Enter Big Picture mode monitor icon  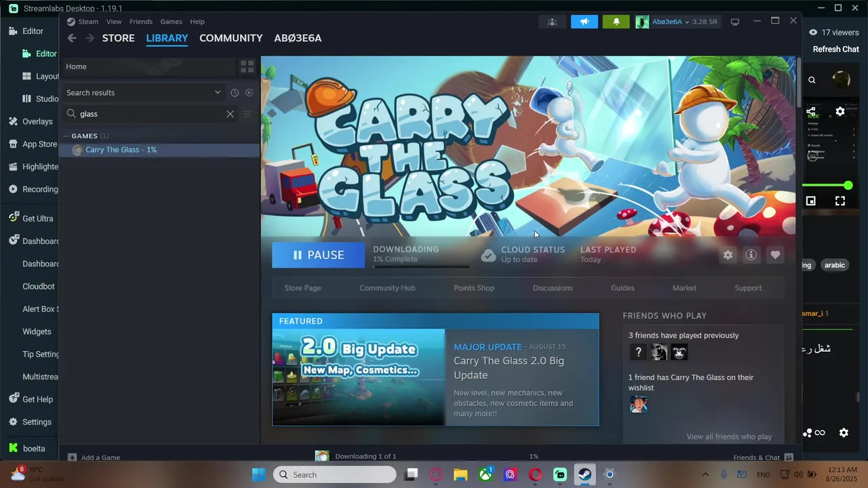[x=735, y=22]
